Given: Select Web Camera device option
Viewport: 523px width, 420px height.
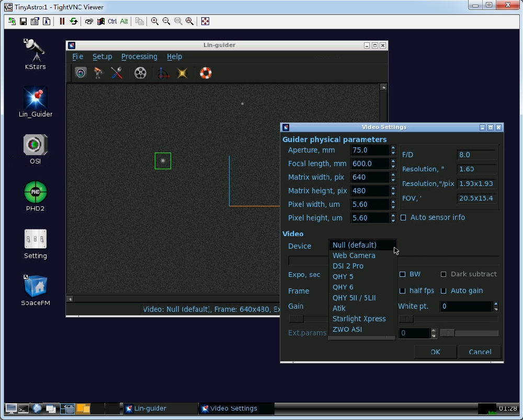Looking at the screenshot, I should coord(362,255).
